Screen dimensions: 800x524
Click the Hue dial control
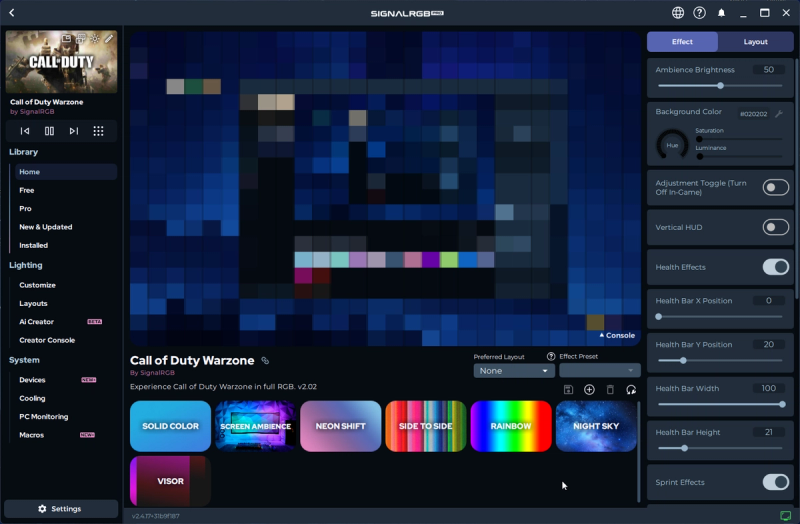pos(672,145)
